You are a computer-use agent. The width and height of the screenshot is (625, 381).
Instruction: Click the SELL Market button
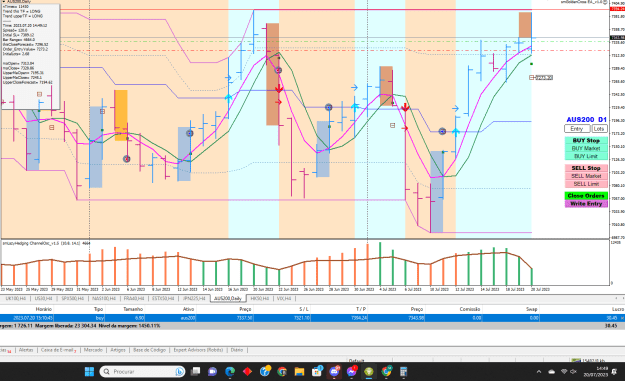586,176
